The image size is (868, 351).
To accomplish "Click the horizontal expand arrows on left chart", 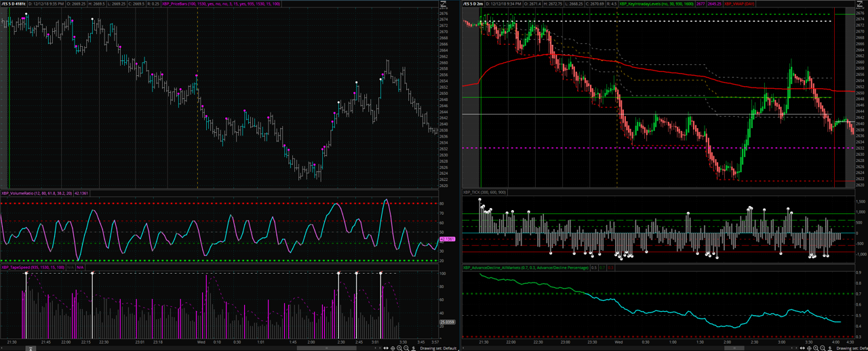I will pyautogui.click(x=386, y=348).
